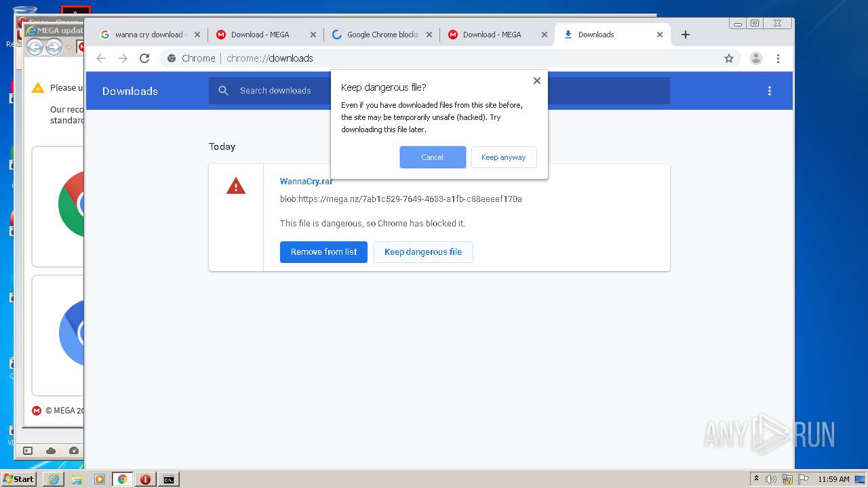Click the back button in the IE window
Image resolution: width=868 pixels, height=488 pixels.
coord(35,47)
